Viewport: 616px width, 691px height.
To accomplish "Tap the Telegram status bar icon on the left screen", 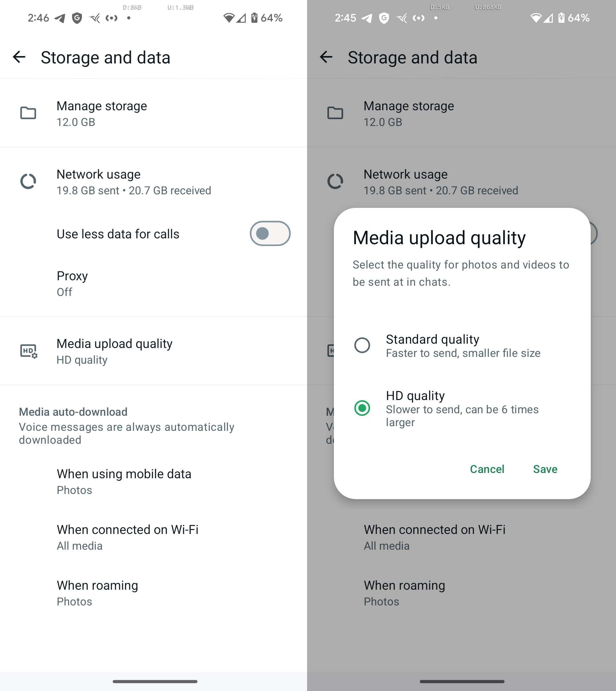I will pyautogui.click(x=60, y=18).
